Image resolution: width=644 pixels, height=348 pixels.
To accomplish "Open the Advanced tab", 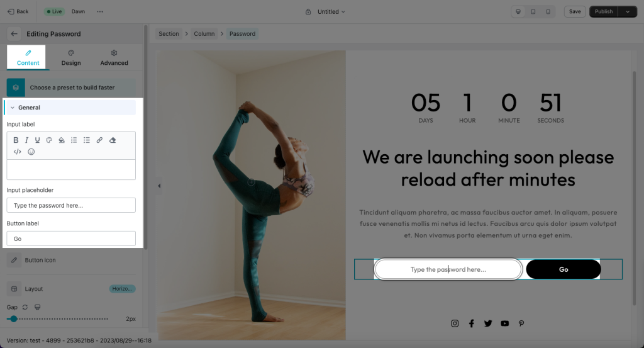I will pos(114,57).
